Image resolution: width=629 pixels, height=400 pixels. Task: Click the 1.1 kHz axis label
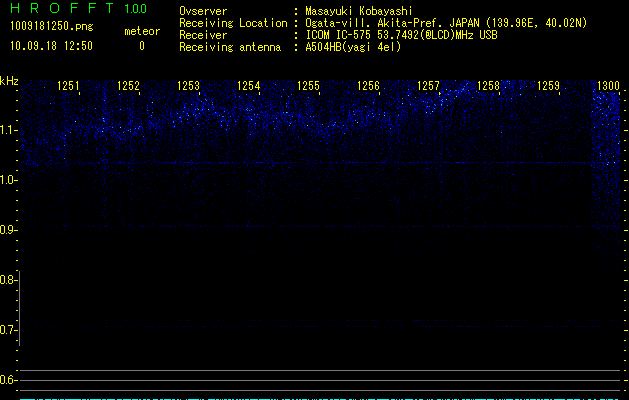tap(8, 130)
